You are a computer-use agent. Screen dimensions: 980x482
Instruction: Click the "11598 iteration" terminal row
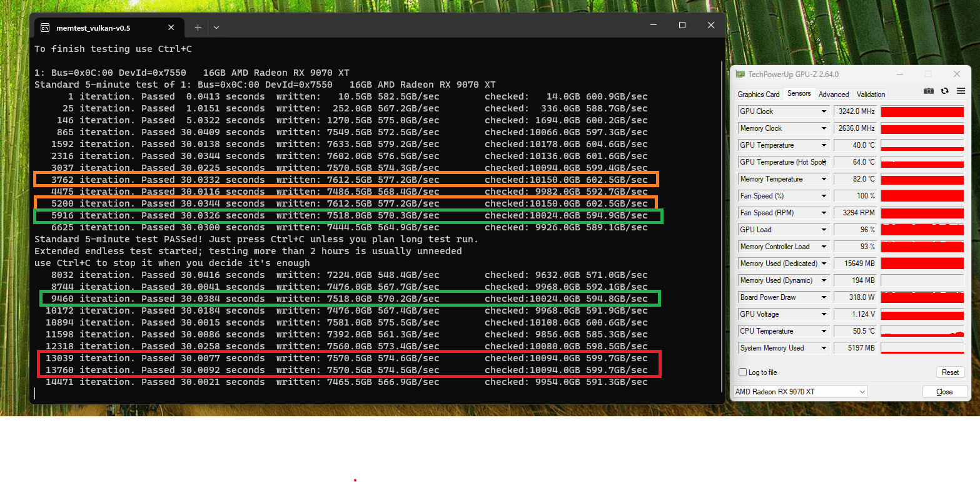click(346, 334)
